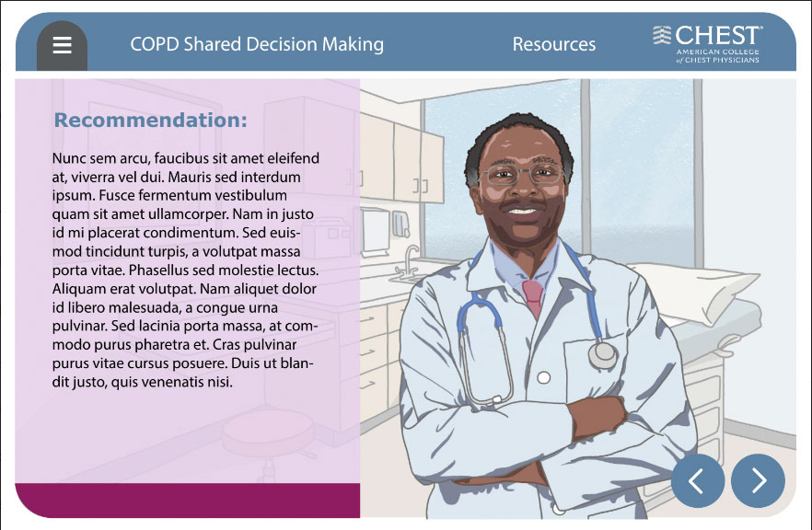Click the Lorem ipsum recommendation paragraph
The image size is (812, 530).
click(x=185, y=270)
